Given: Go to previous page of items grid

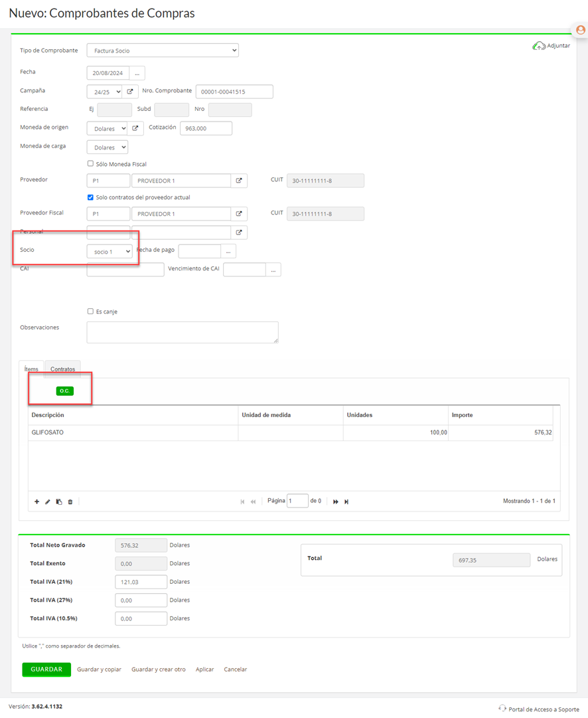Looking at the screenshot, I should click(253, 502).
